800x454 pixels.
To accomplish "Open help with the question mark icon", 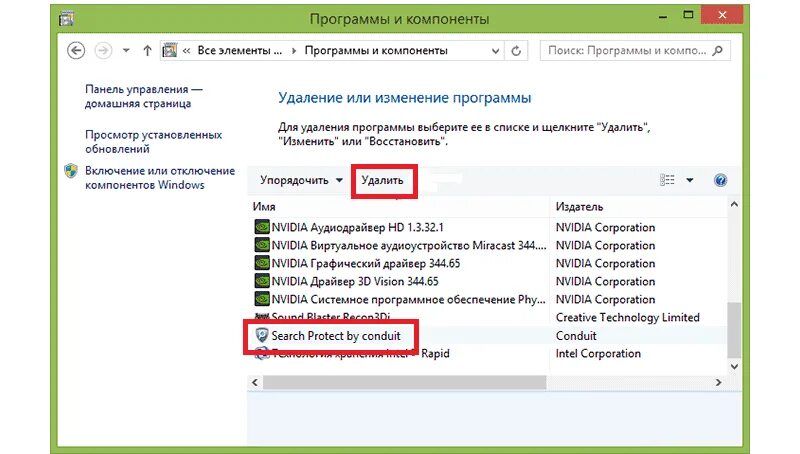I will tap(720, 180).
